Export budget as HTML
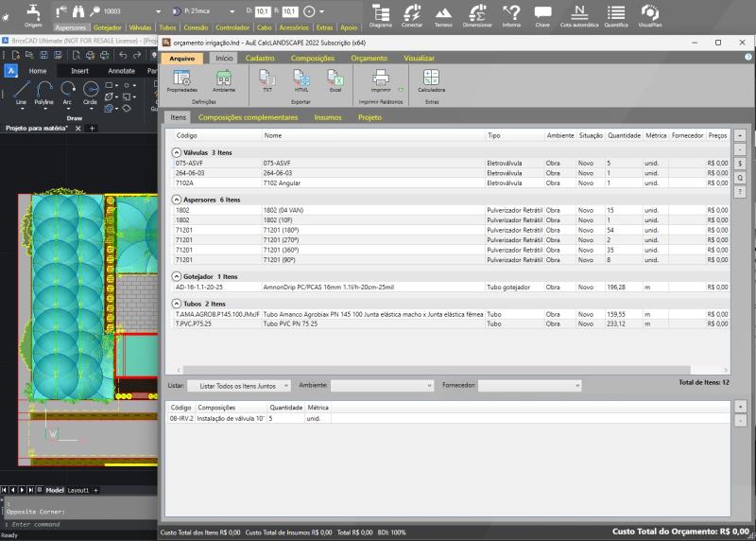The width and height of the screenshot is (756, 541). coord(301,80)
